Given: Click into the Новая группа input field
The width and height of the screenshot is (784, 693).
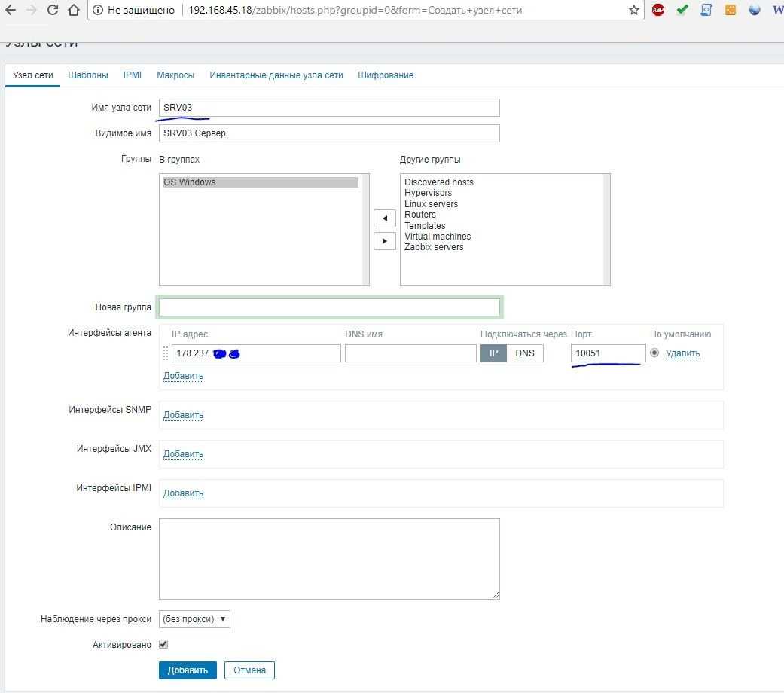Looking at the screenshot, I should tap(329, 307).
